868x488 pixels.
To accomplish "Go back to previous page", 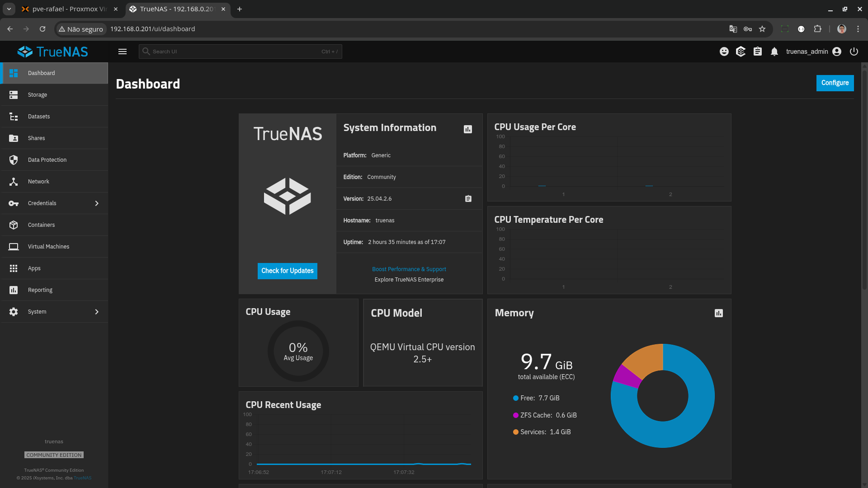I will [10, 29].
